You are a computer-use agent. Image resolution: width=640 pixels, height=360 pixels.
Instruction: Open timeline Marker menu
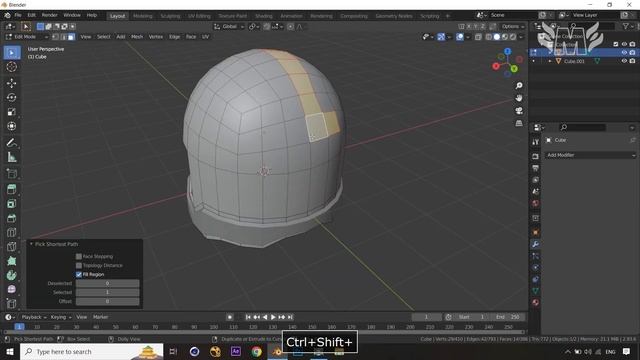pyautogui.click(x=100, y=317)
